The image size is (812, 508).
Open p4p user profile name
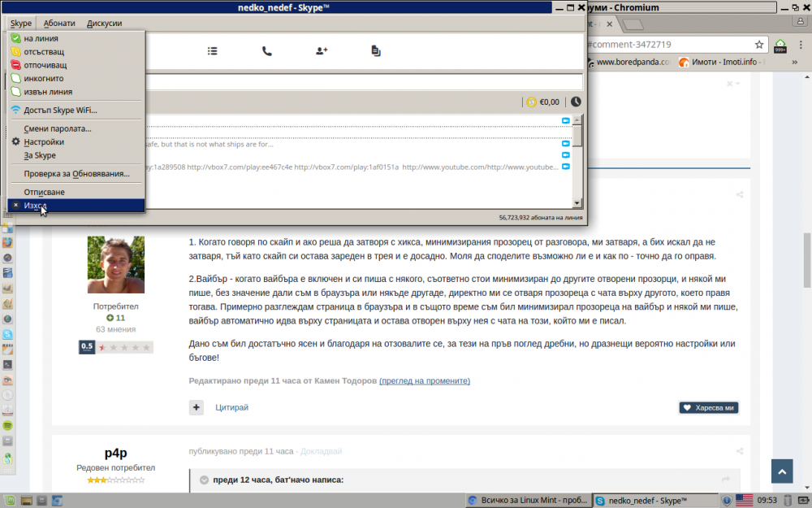116,453
